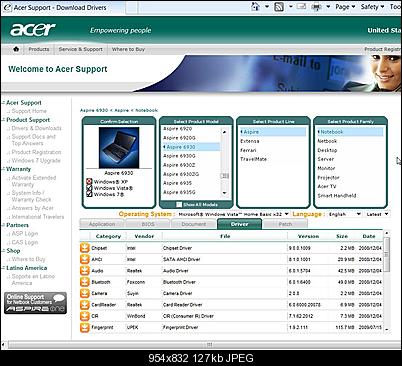This screenshot has height=366, width=402.
Task: Open the Service & Support navigation menu
Action: 80,49
